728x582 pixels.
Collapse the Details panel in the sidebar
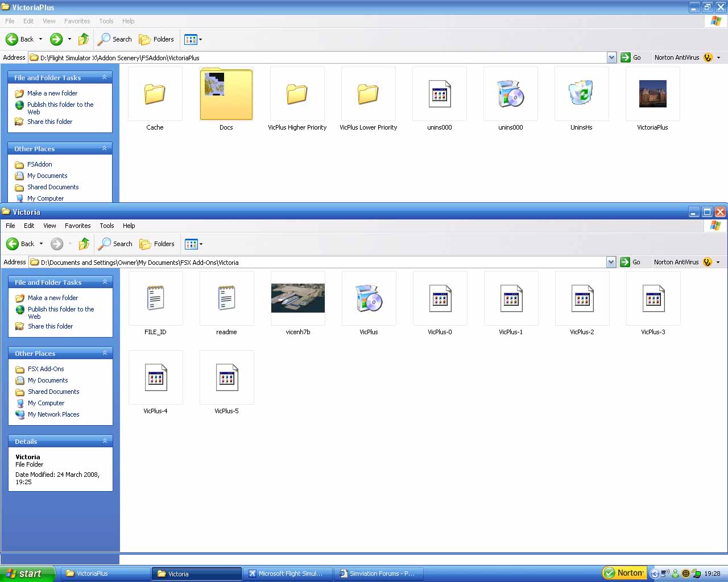(x=105, y=441)
